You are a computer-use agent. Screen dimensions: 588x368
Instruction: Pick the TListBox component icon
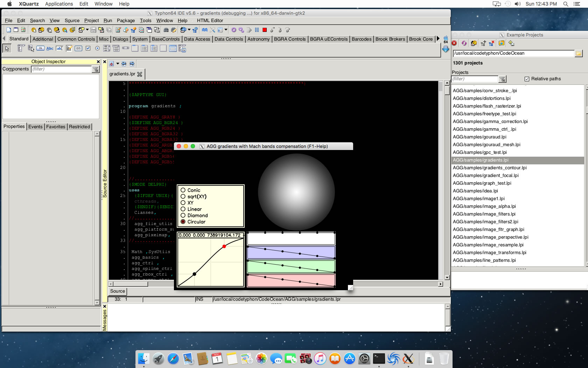107,48
